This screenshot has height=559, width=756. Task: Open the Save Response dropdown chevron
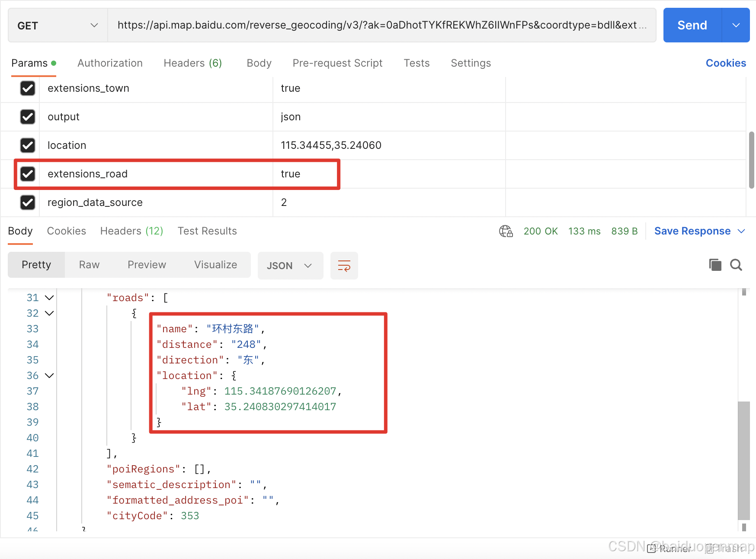click(x=741, y=231)
